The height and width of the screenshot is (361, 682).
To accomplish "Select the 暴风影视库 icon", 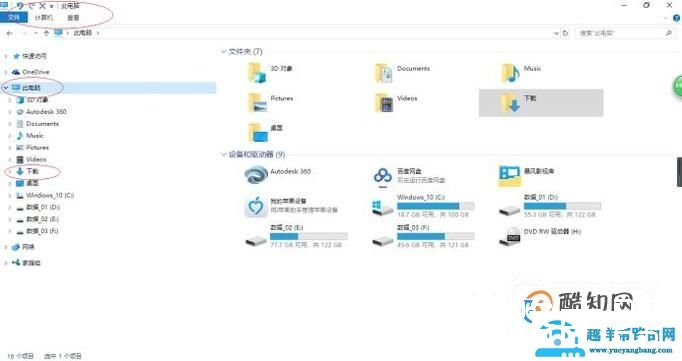I will (509, 176).
